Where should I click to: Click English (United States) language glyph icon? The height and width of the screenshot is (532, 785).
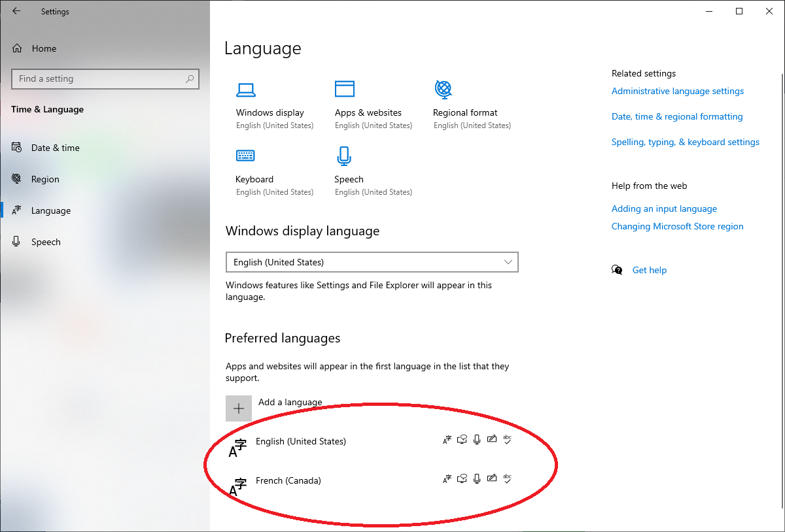coord(237,448)
